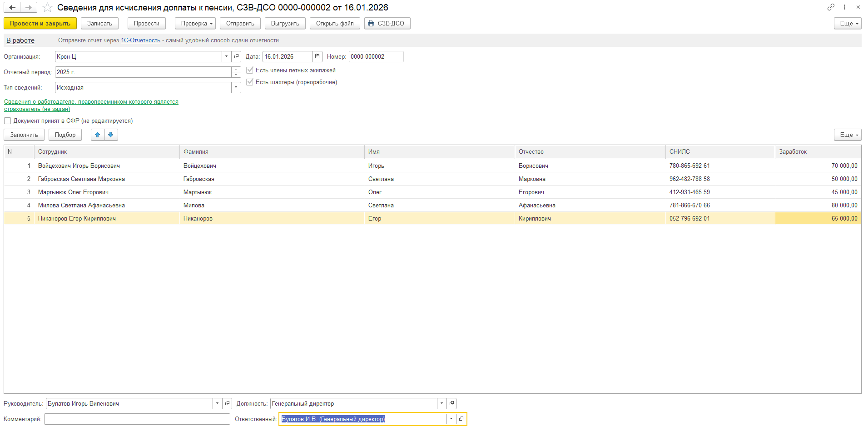Click into the Комментарий input field
The width and height of the screenshot is (868, 427).
point(137,419)
